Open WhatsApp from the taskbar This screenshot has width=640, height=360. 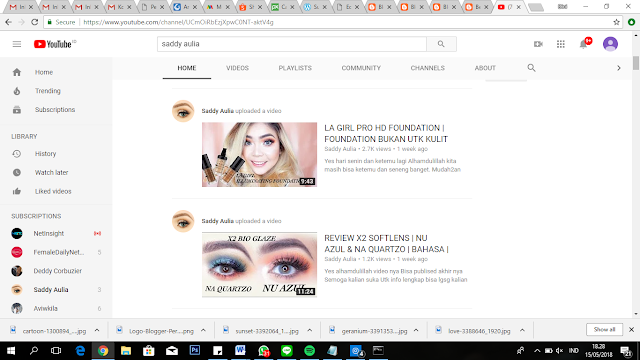(264, 351)
